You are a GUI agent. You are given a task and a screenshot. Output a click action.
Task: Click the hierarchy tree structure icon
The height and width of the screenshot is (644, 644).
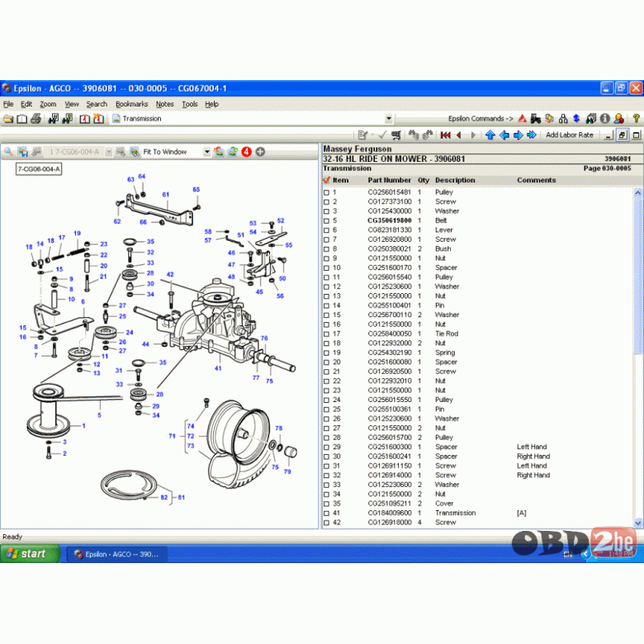[x=563, y=119]
